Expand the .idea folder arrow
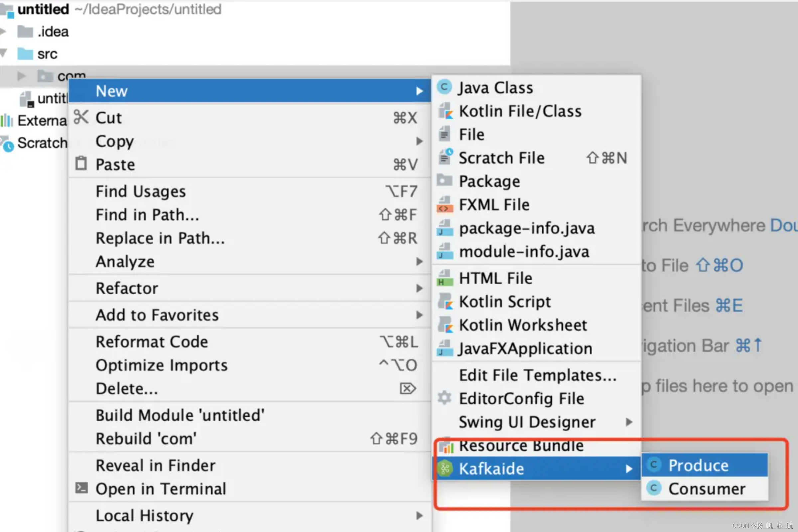Viewport: 798px width, 532px height. tap(3, 32)
